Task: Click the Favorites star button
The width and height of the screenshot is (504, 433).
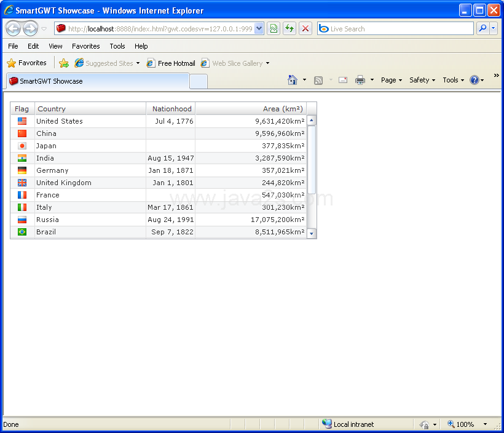Action: coord(26,63)
